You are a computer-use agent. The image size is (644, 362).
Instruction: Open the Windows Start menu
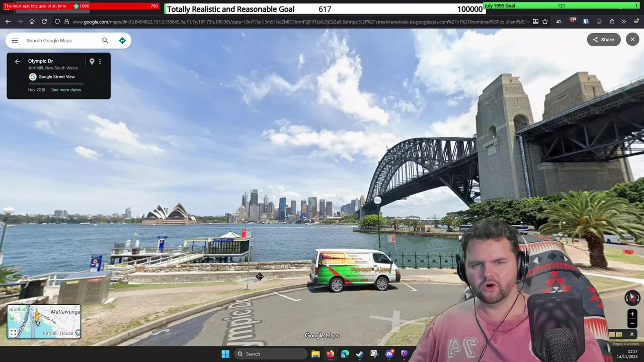(x=225, y=354)
